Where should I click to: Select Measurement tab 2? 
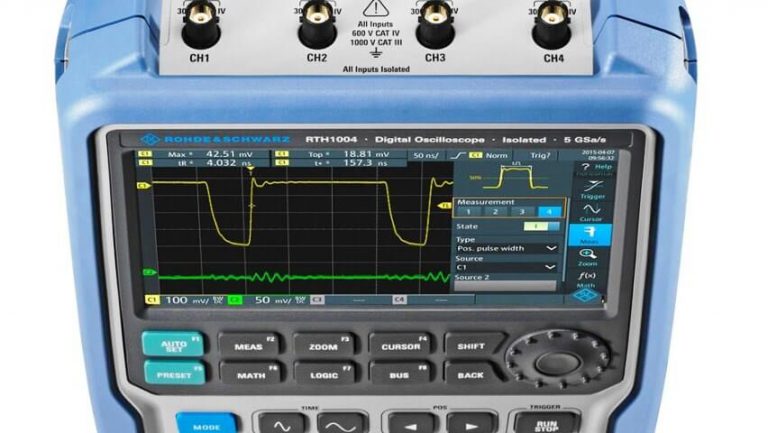(495, 212)
